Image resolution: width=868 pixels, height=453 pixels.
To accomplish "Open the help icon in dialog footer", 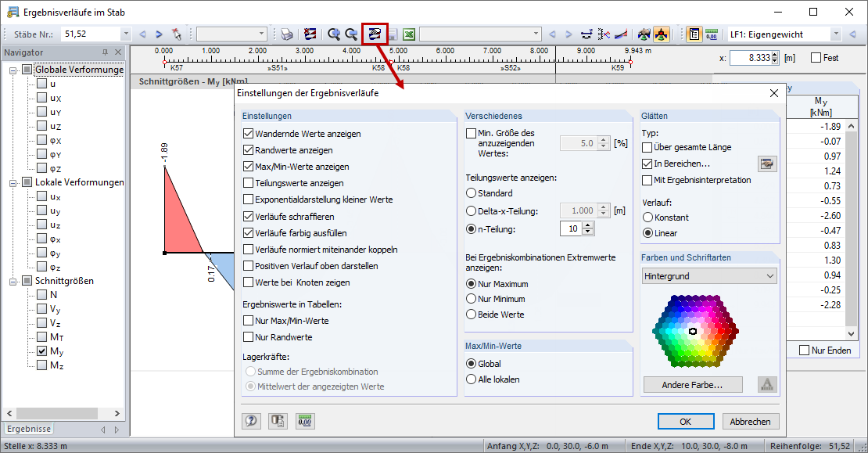I will coord(252,421).
